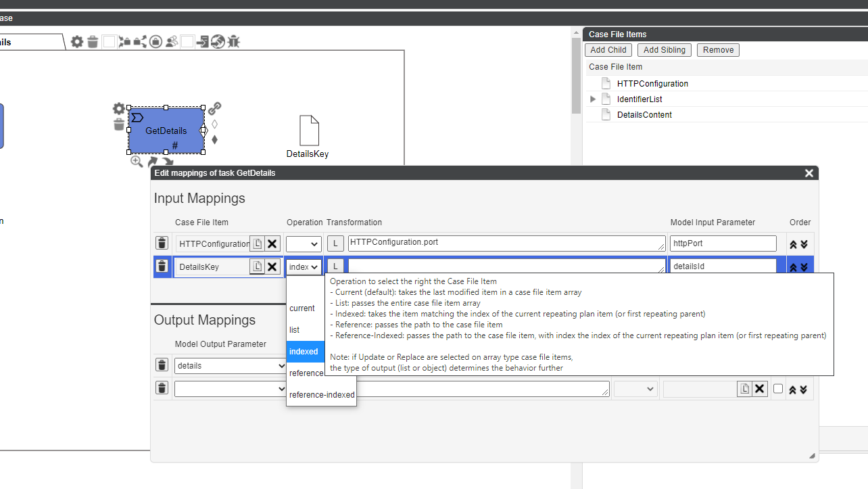This screenshot has width=868, height=489.
Task: Move last output mapping row down
Action: tap(804, 390)
